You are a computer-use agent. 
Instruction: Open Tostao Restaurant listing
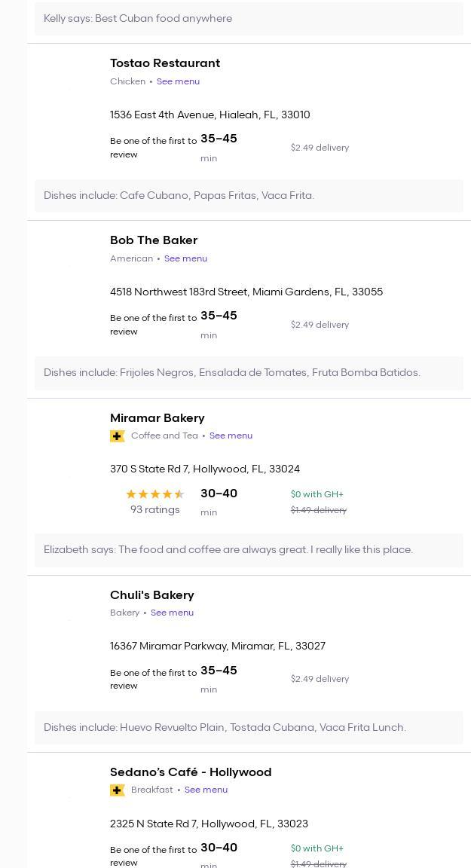165,63
